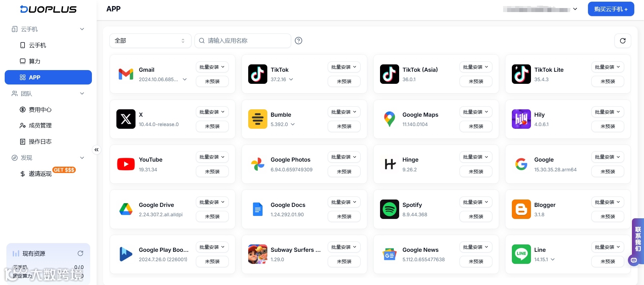
Task: Click the Hily app icon
Action: tap(521, 119)
